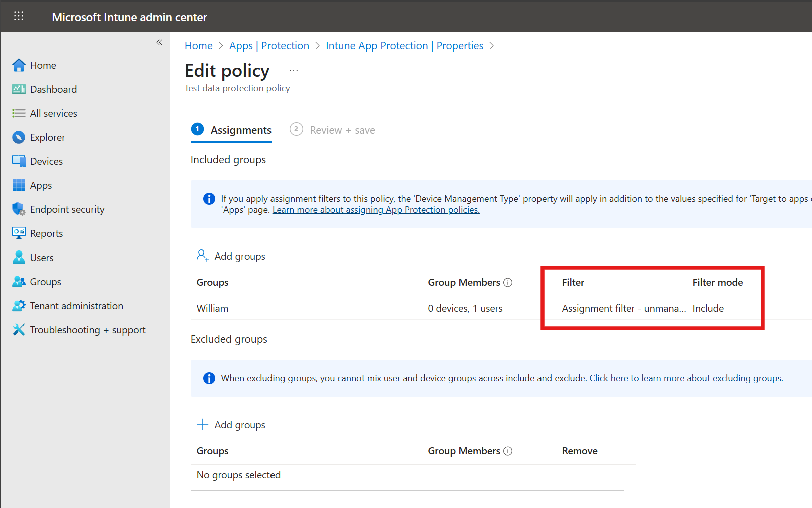Click info icon beside included Group Members

point(508,282)
